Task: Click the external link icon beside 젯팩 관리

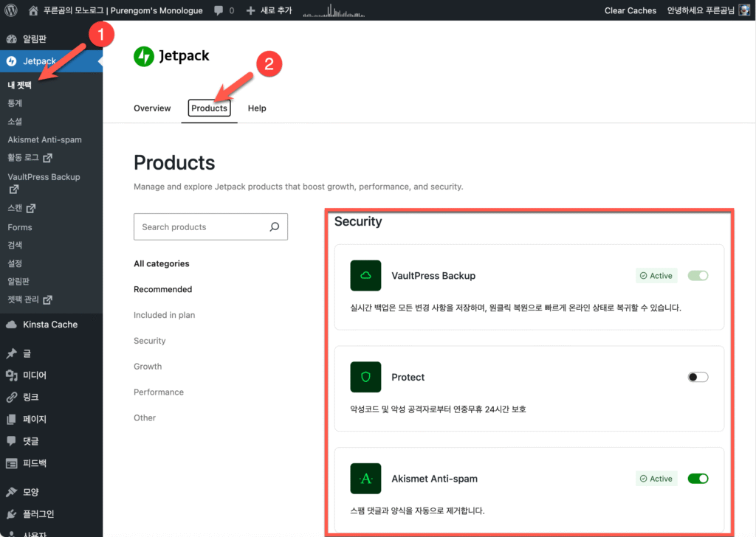Action: tap(47, 299)
